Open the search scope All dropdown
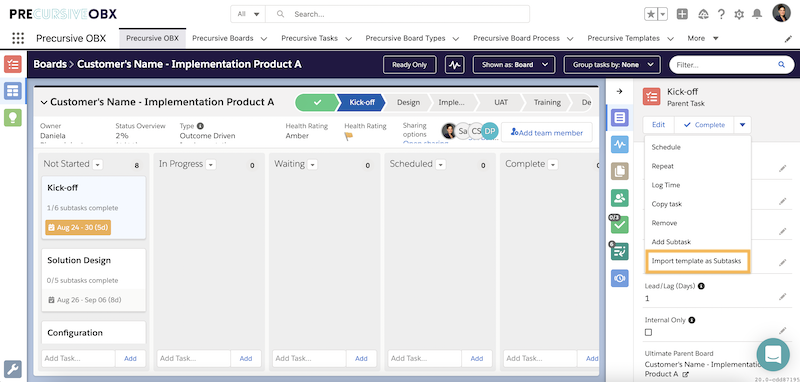This screenshot has height=382, width=800. coord(248,14)
